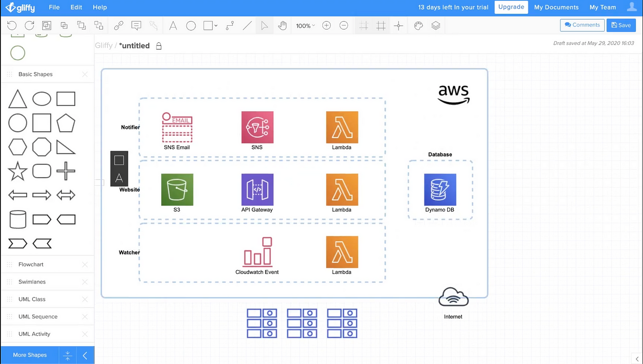
Task: Select the Text tool (A icon)
Action: click(173, 26)
